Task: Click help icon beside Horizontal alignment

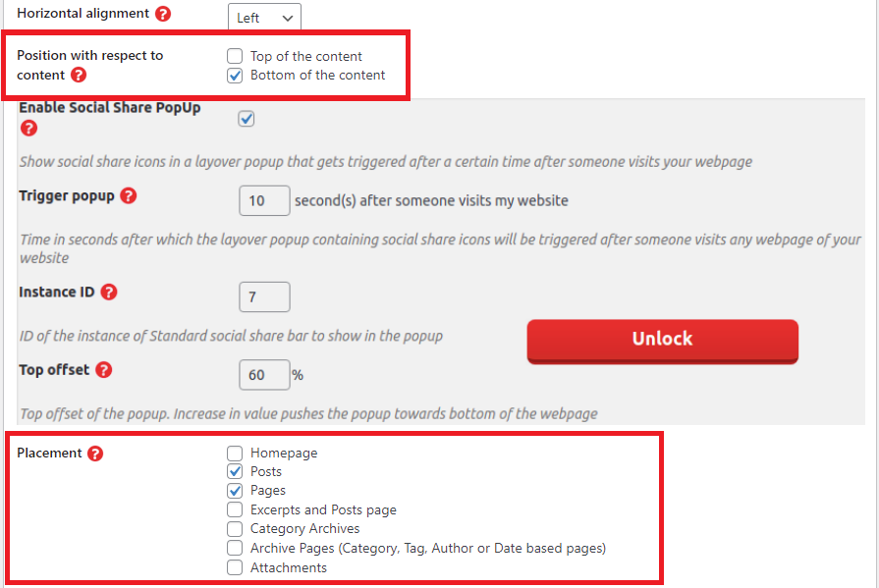Action: coord(163,15)
